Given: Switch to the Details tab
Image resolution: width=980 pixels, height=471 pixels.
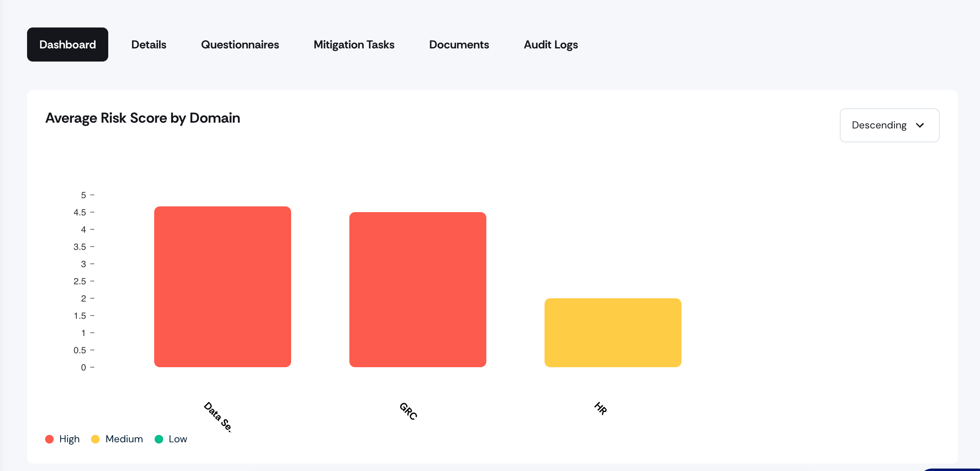Looking at the screenshot, I should point(149,44).
